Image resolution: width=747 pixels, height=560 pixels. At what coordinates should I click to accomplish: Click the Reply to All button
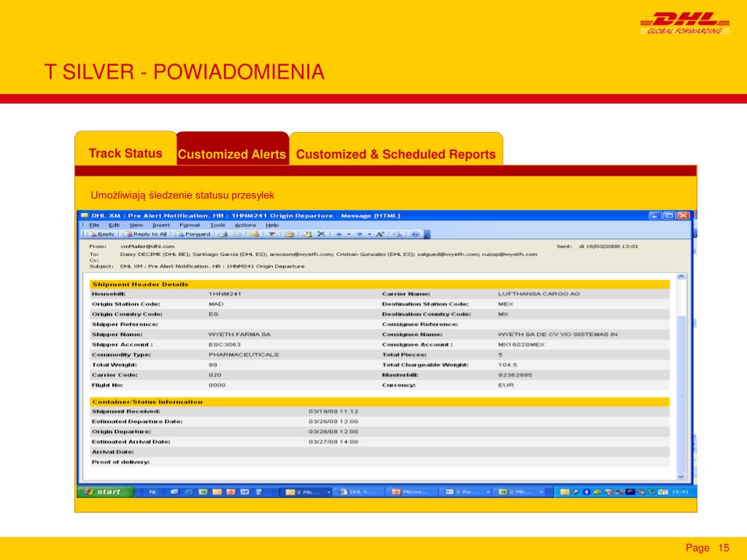pyautogui.click(x=145, y=234)
